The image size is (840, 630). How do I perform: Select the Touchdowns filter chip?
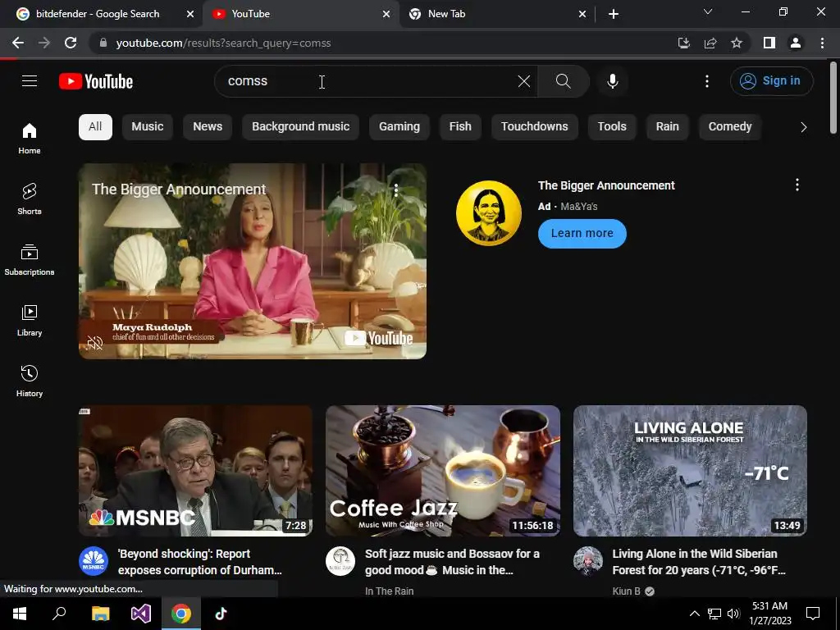tap(535, 127)
